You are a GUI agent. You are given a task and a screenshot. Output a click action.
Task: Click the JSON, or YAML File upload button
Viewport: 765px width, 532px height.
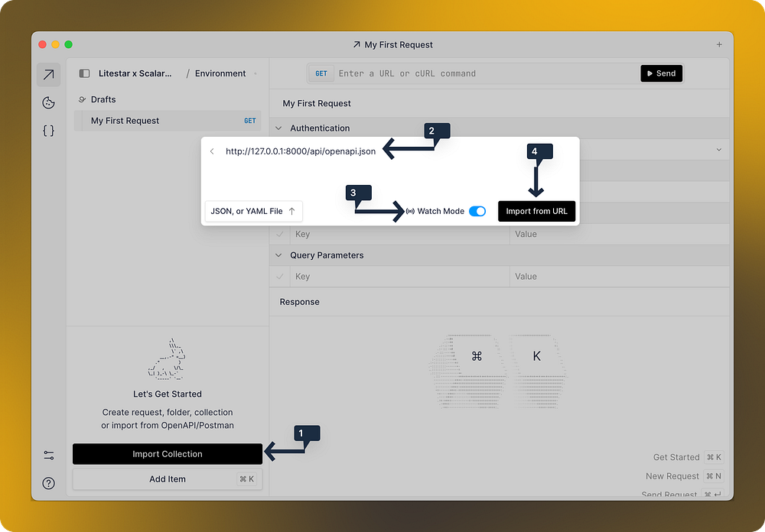254,211
